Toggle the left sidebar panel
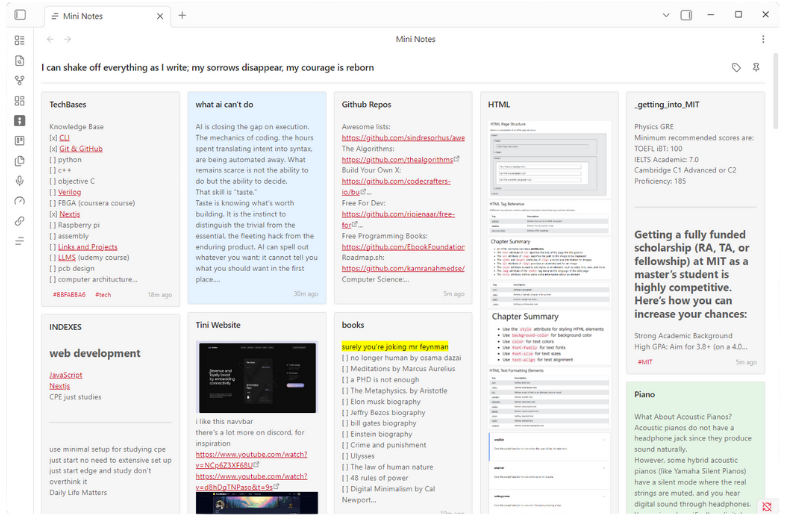The width and height of the screenshot is (787, 519). (20, 15)
